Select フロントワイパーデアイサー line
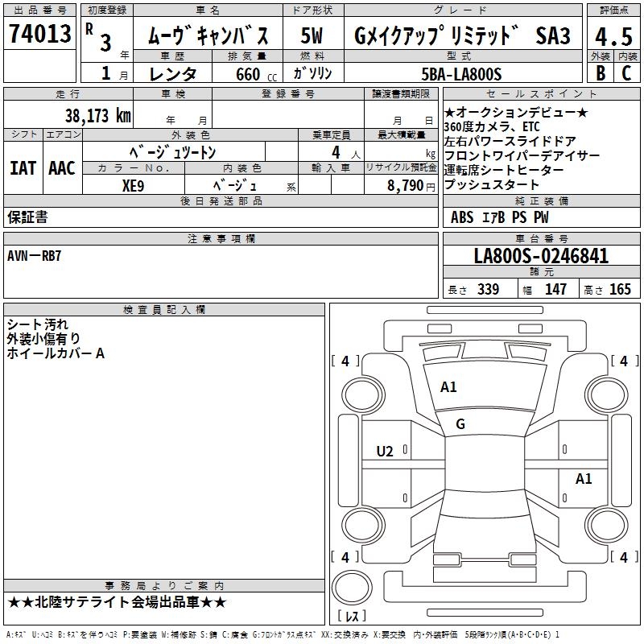This screenshot has width=644, height=644. [x=522, y=155]
